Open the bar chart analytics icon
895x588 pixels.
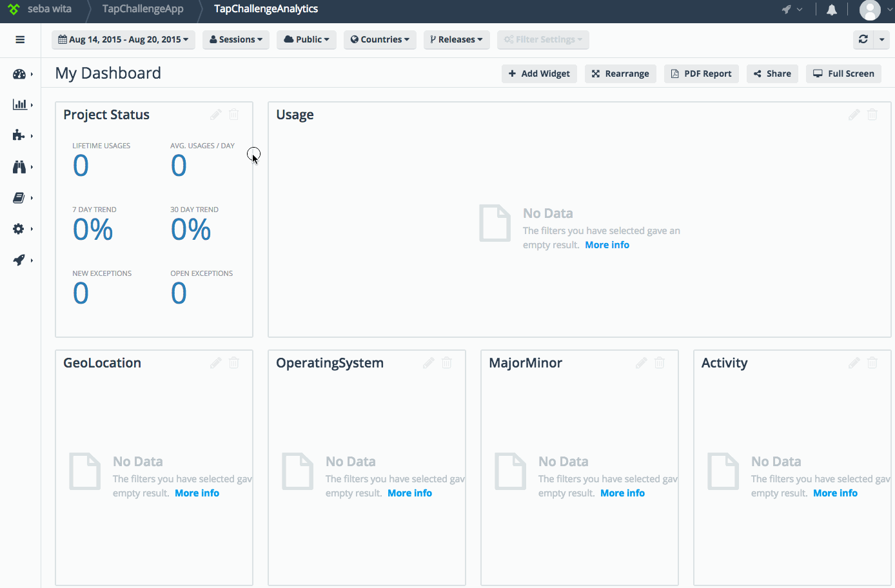pyautogui.click(x=19, y=104)
